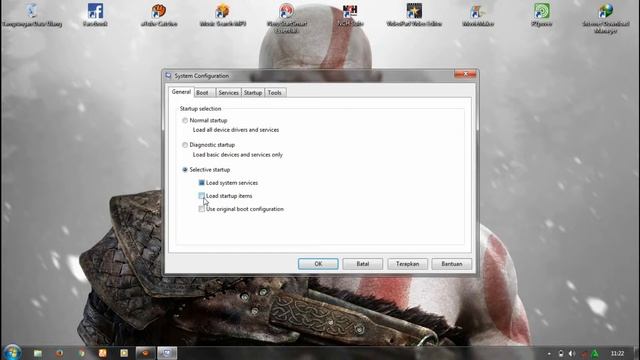This screenshot has height=360, width=640.
Task: Toggle the Use original boot configuration checkbox
Action: pos(201,209)
